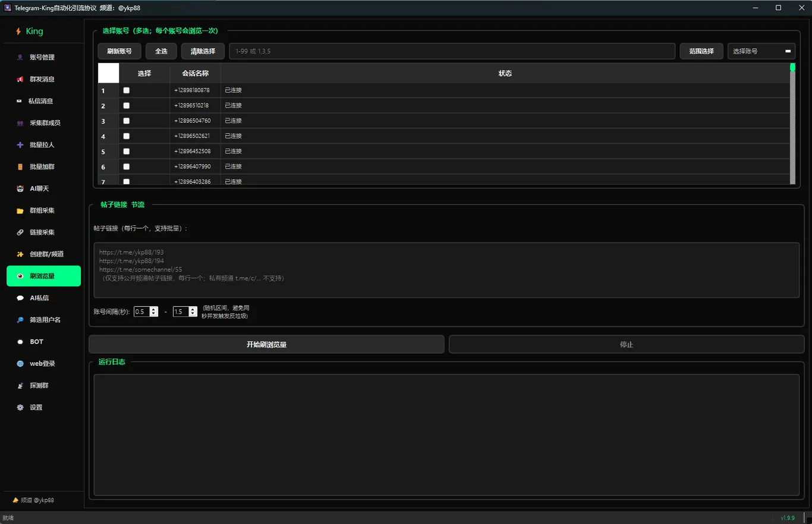Open the 账号管理 sidebar page

[x=43, y=57]
